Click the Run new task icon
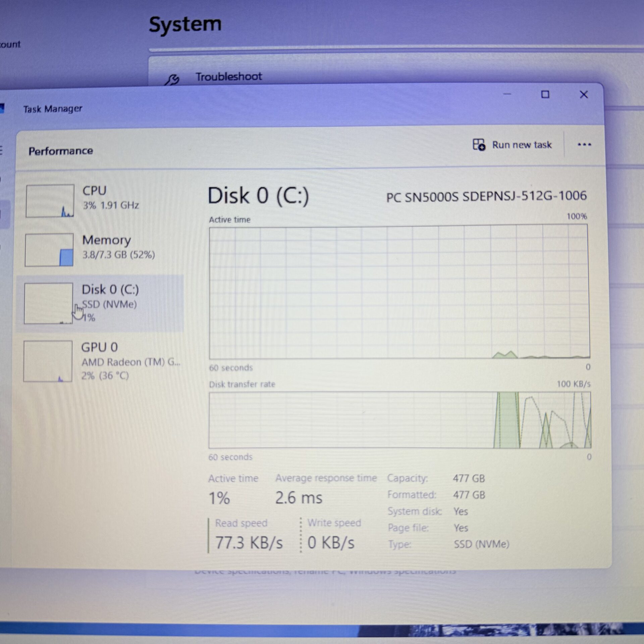Viewport: 644px width, 644px height. click(x=479, y=145)
